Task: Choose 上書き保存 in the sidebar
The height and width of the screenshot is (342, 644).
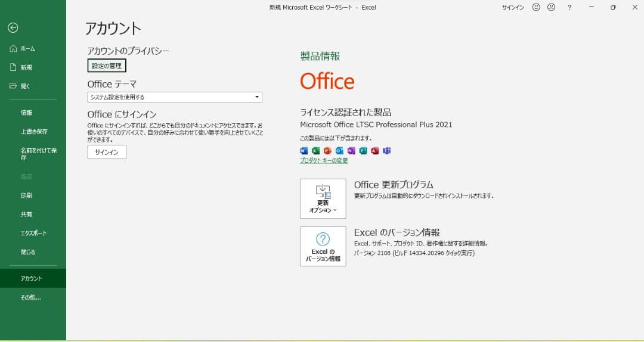Action: point(33,132)
